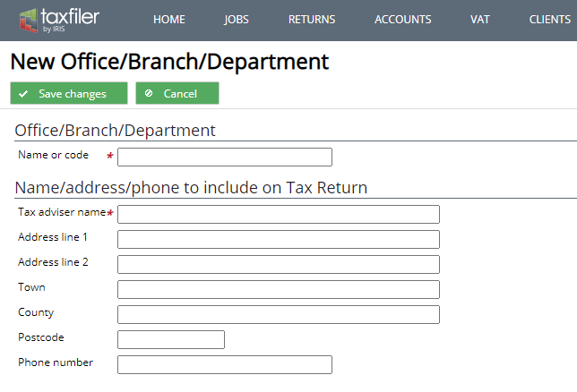Select the VAT menu item
Image resolution: width=577 pixels, height=392 pixels.
click(x=480, y=19)
